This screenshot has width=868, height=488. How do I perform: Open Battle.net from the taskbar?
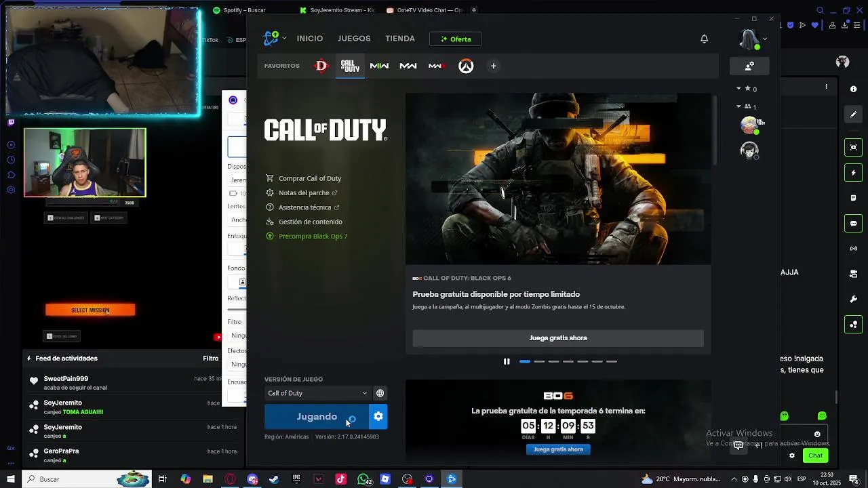[452, 479]
